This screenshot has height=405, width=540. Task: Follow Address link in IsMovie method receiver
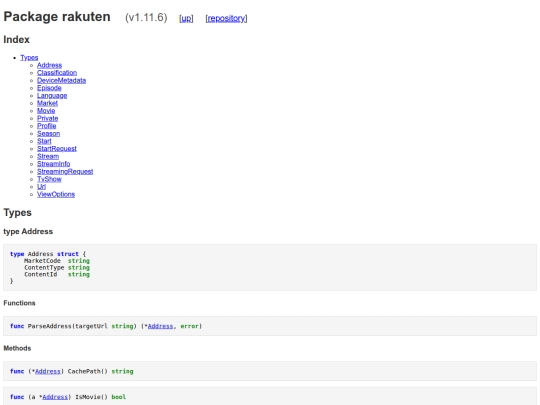(x=55, y=397)
